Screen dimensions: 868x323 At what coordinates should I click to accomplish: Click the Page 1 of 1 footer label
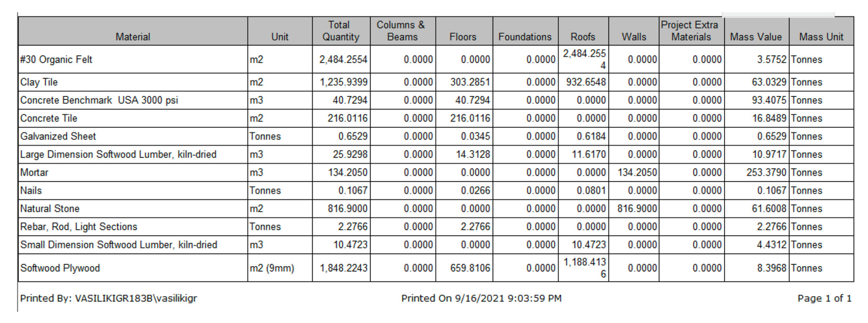click(x=824, y=298)
